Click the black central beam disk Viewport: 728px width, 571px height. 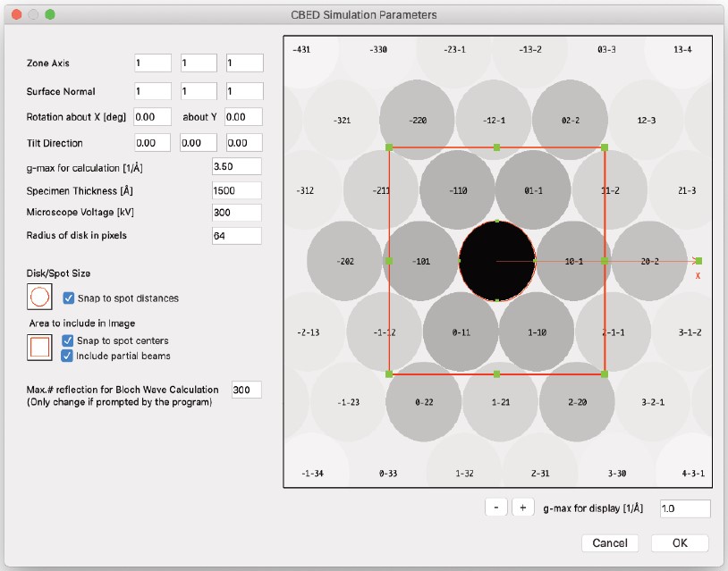click(497, 260)
